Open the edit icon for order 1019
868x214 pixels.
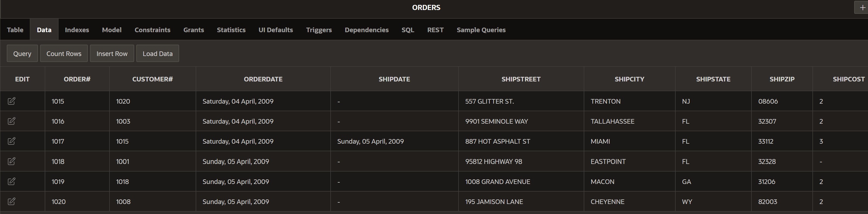11,181
